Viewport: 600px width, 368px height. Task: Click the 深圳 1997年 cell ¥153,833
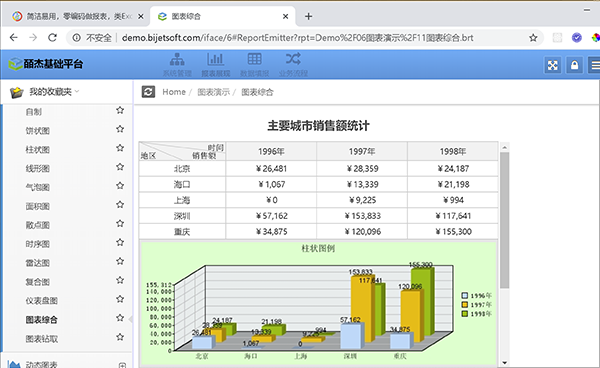point(362,216)
